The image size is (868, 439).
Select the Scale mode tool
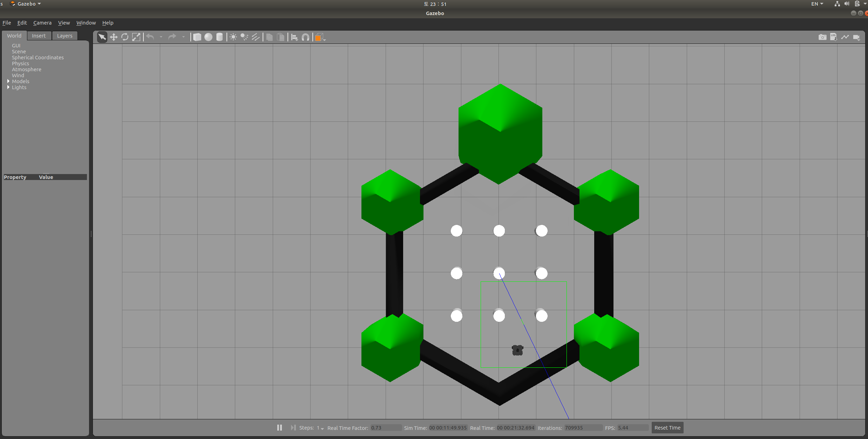(136, 37)
